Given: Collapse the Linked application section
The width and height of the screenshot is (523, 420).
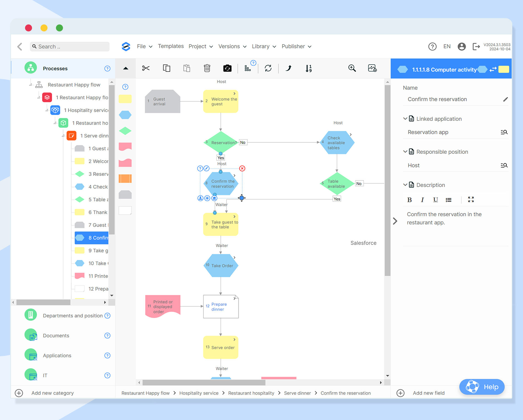Looking at the screenshot, I should pyautogui.click(x=405, y=119).
